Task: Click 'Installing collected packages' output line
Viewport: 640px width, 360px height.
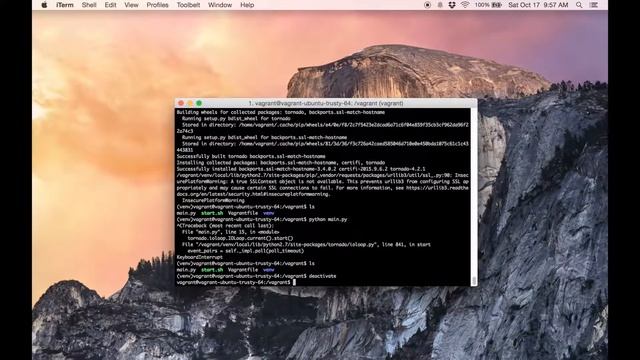Action: point(281,162)
